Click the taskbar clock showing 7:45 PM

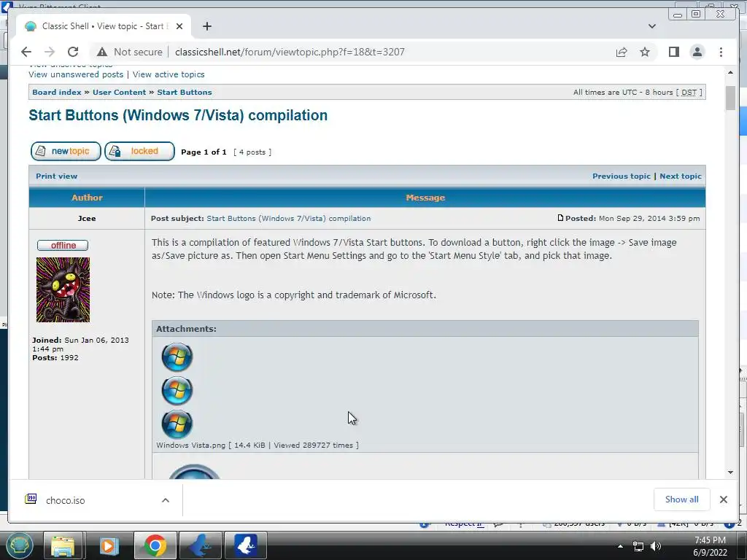(710, 546)
